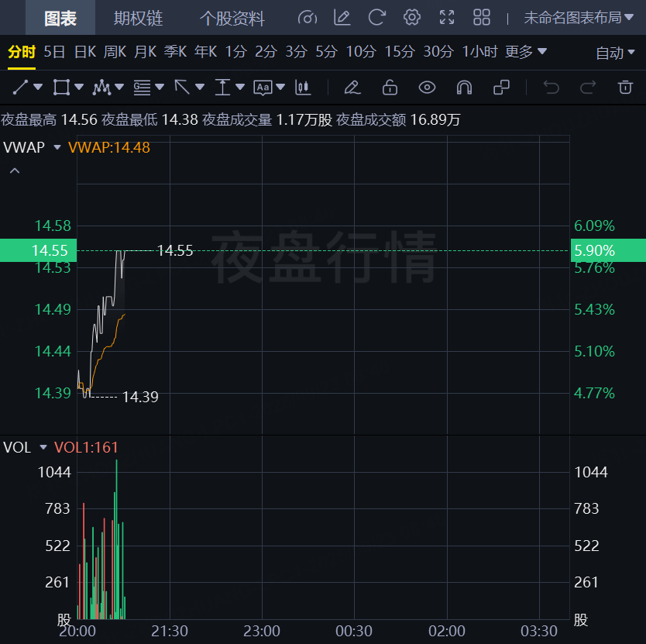Click the 夜盘成交额 16.89万 readout
646x644 pixels.
click(x=398, y=120)
